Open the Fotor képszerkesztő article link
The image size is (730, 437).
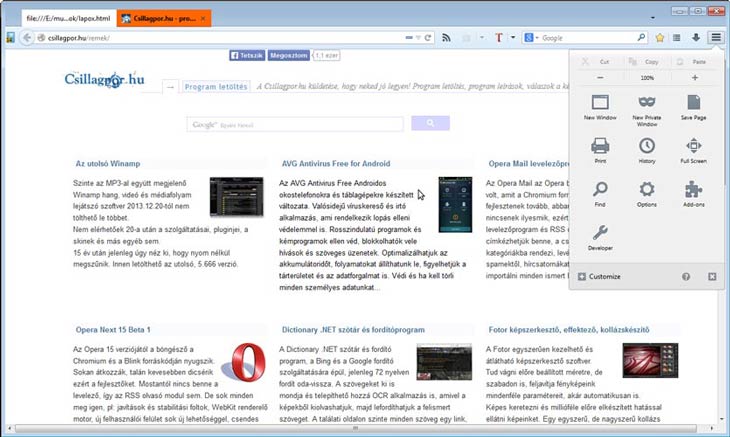569,330
